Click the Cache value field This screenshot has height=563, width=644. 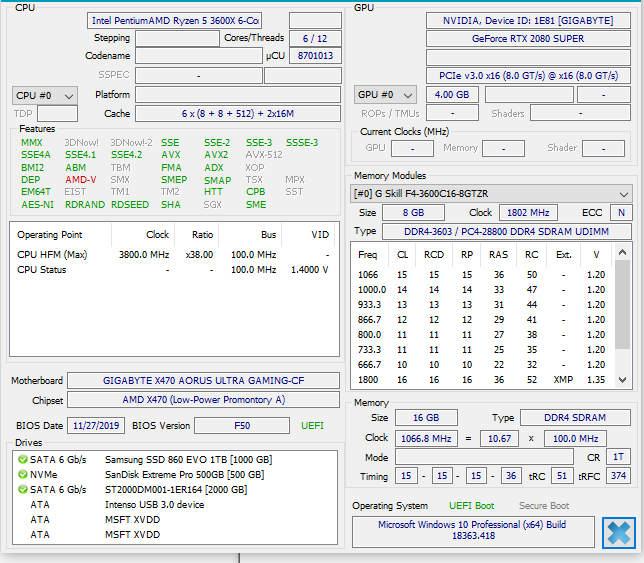coord(238,114)
